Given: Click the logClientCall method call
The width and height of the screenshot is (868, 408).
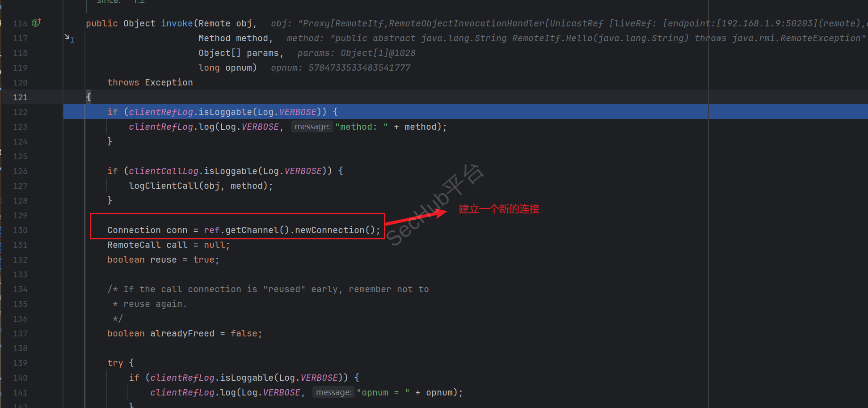Looking at the screenshot, I should 163,186.
